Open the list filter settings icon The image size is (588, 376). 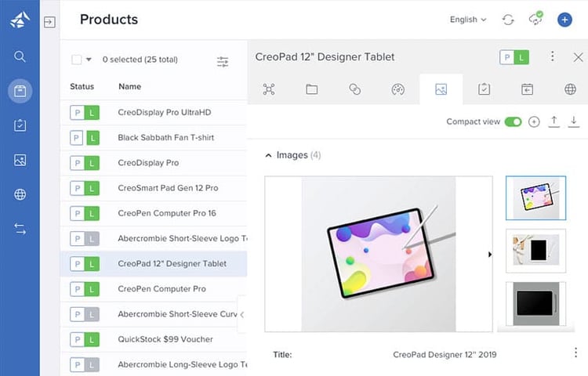coord(223,61)
